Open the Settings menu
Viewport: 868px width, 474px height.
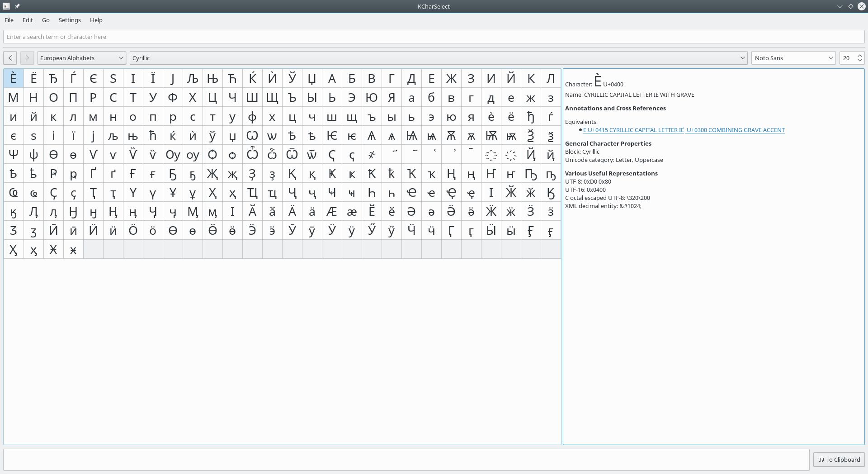pyautogui.click(x=70, y=20)
